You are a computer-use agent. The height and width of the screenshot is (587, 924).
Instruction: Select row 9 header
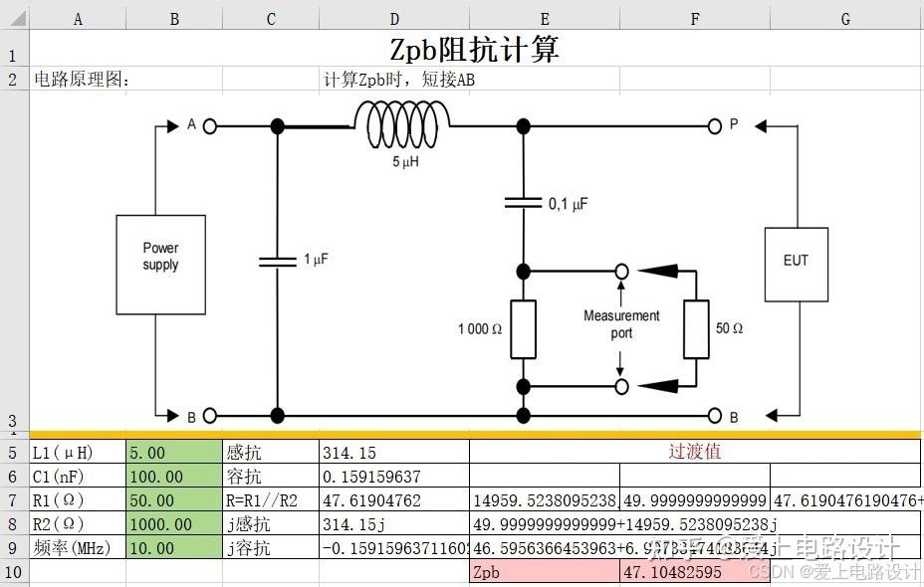[14, 547]
